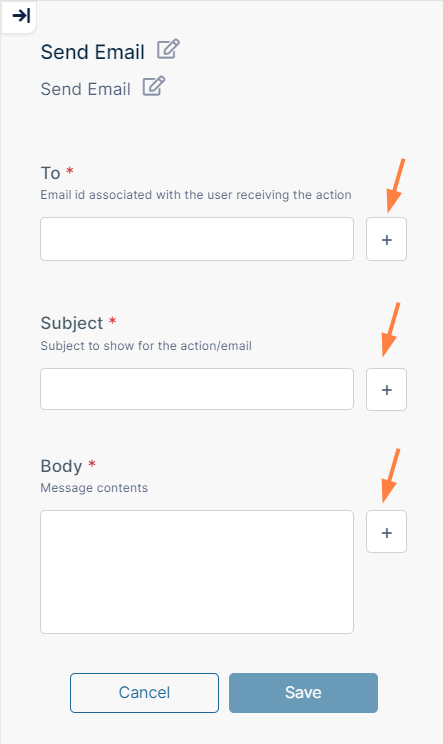Save the Send Email action
The width and height of the screenshot is (443, 744).
304,693
